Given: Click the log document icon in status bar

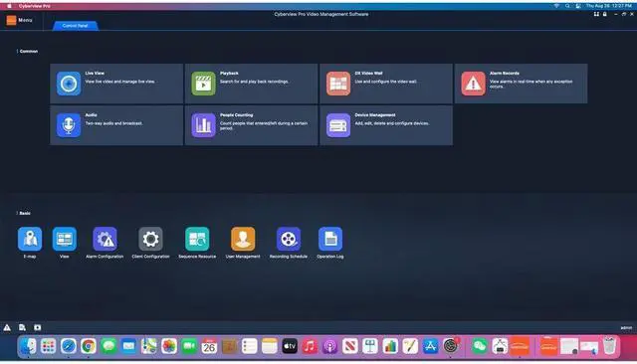Looking at the screenshot, I should (x=22, y=327).
